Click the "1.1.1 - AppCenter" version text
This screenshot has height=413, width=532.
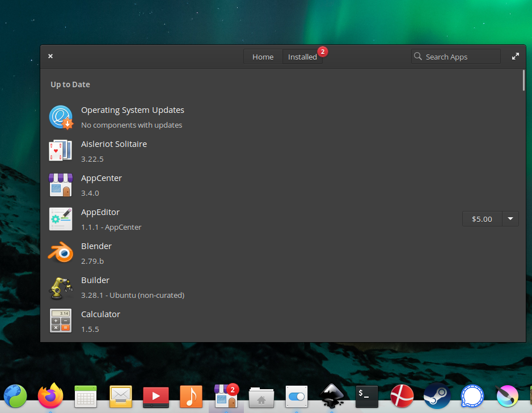pos(111,227)
